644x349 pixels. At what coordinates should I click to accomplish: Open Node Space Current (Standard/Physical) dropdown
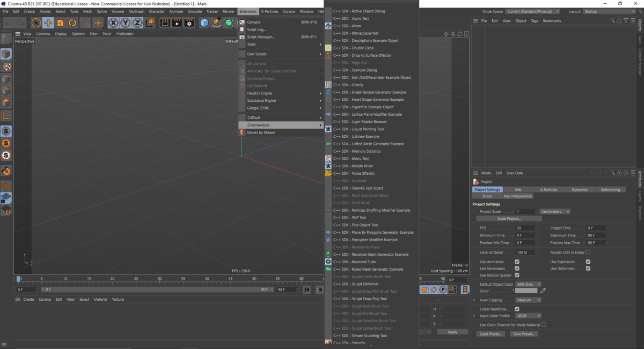(x=532, y=11)
